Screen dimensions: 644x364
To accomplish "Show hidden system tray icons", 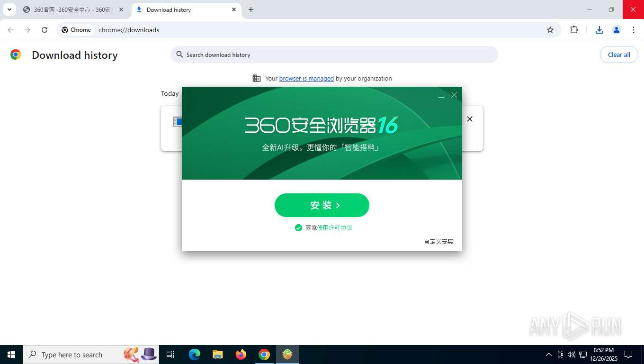I will tap(549, 355).
